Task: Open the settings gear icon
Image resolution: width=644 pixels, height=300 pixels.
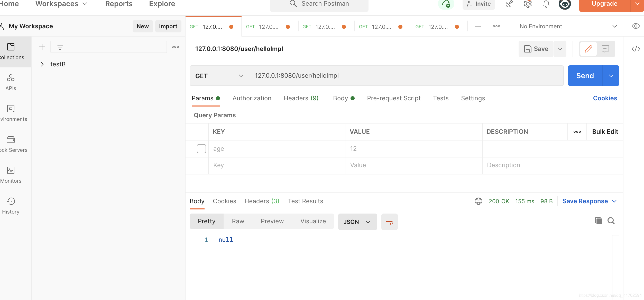Action: (528, 4)
